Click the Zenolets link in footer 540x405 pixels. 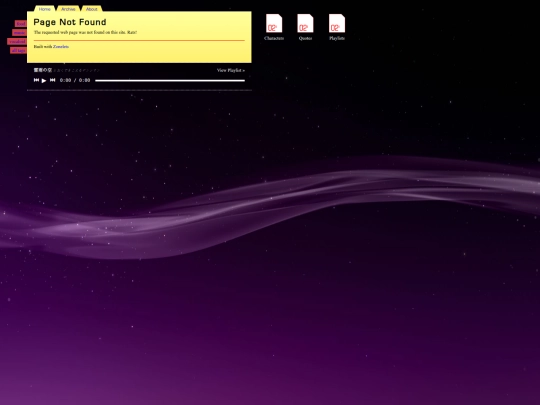pyautogui.click(x=61, y=46)
